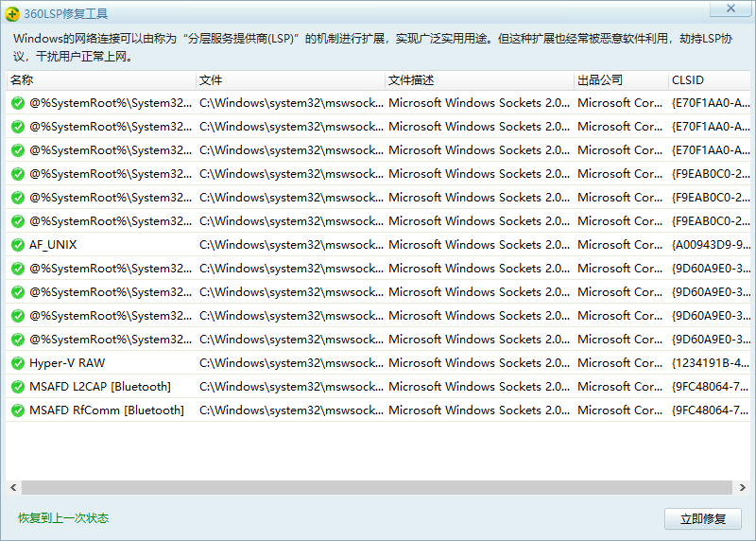Sort by the 名称 column header

pyautogui.click(x=101, y=80)
